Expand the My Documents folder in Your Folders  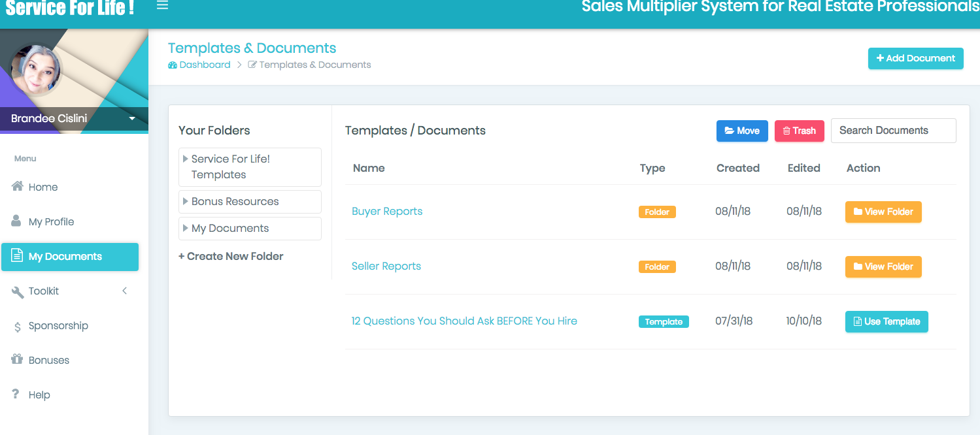186,228
